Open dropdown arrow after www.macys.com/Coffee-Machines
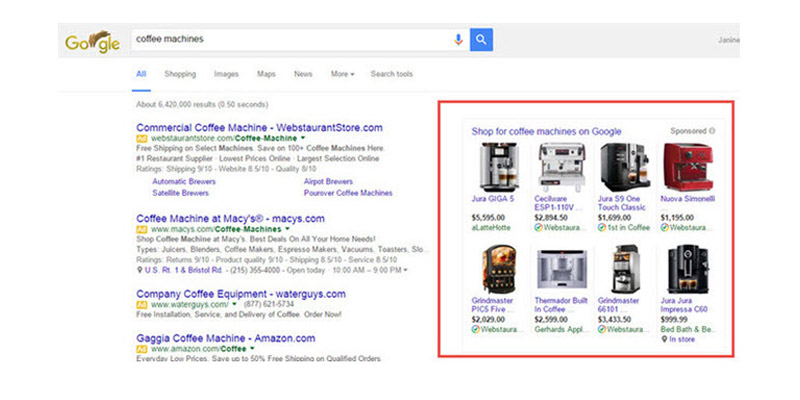This screenshot has width=800, height=400. point(285,229)
